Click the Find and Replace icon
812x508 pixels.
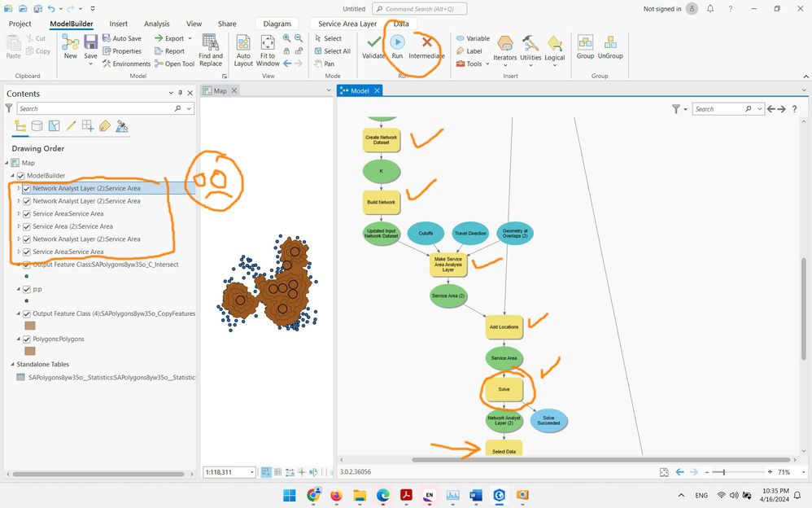210,42
